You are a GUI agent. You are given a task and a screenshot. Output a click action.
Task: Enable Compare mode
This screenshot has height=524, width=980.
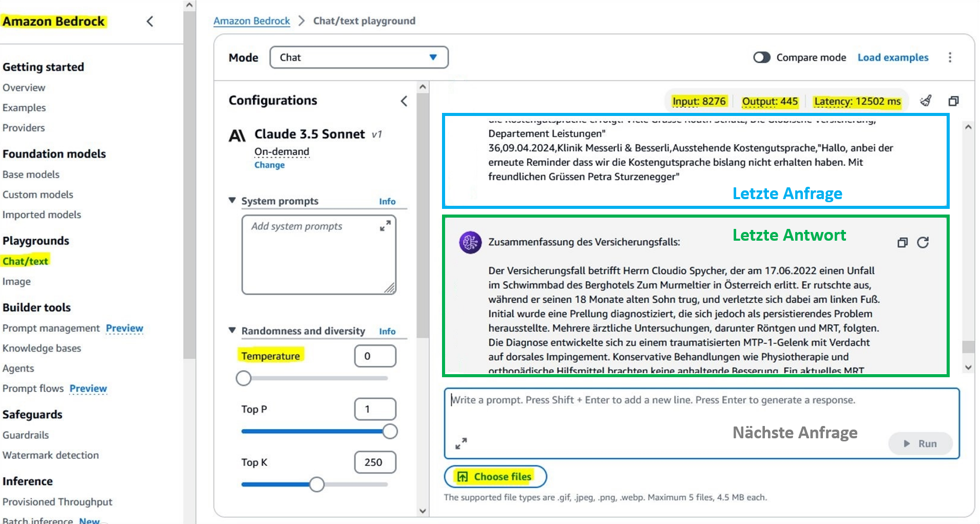coord(762,57)
